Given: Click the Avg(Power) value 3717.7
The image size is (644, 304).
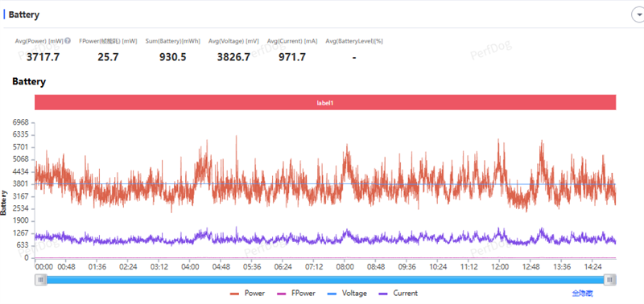Looking at the screenshot, I should (43, 57).
